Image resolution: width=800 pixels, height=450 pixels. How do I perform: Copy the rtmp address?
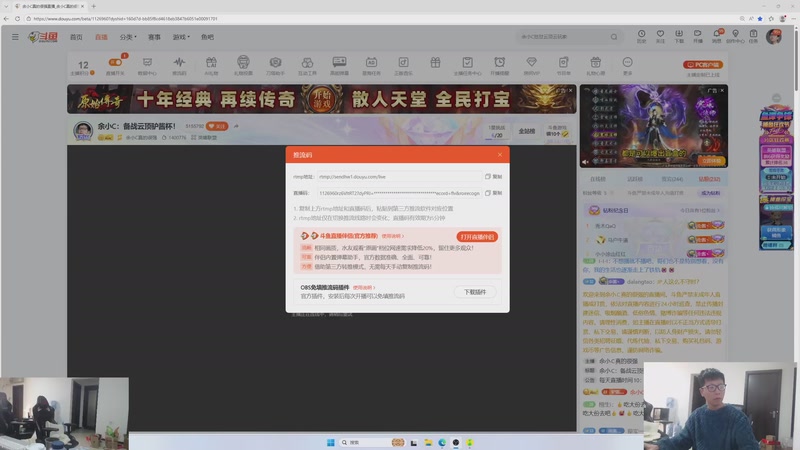tap(493, 177)
